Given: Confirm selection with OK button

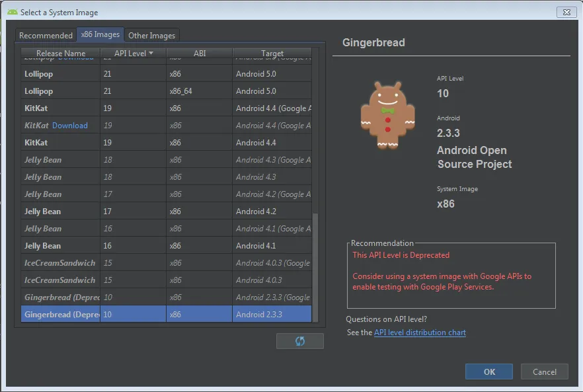Looking at the screenshot, I should click(x=489, y=372).
